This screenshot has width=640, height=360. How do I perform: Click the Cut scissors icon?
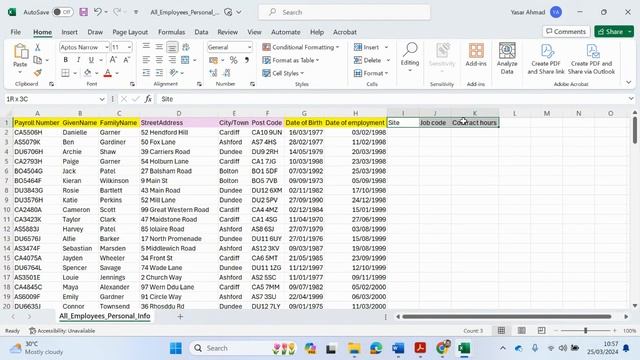coord(38,47)
